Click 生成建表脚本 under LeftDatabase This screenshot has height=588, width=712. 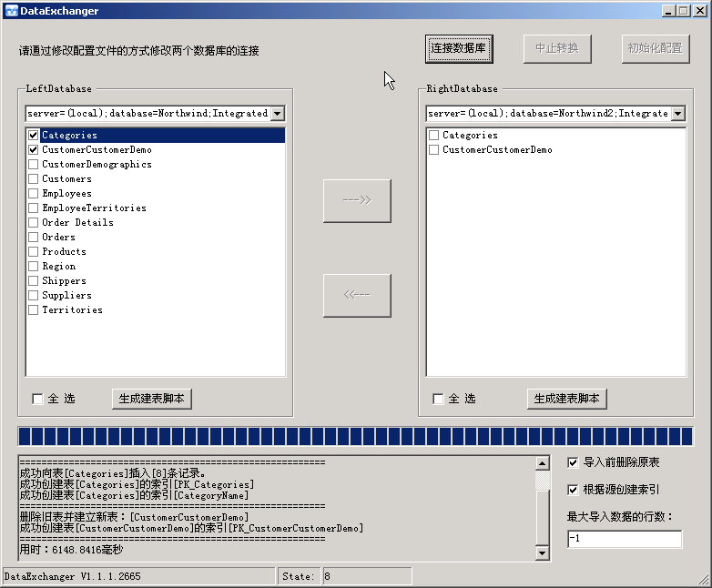pos(152,399)
